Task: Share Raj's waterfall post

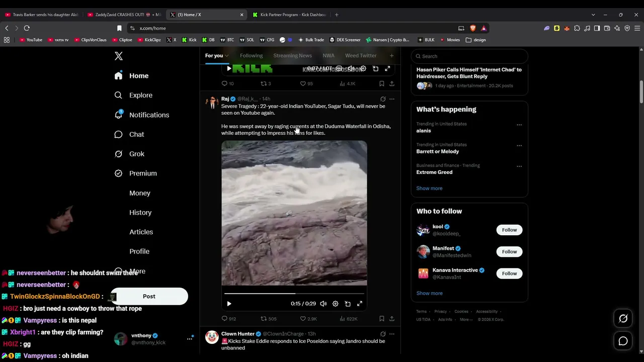Action: click(392, 319)
